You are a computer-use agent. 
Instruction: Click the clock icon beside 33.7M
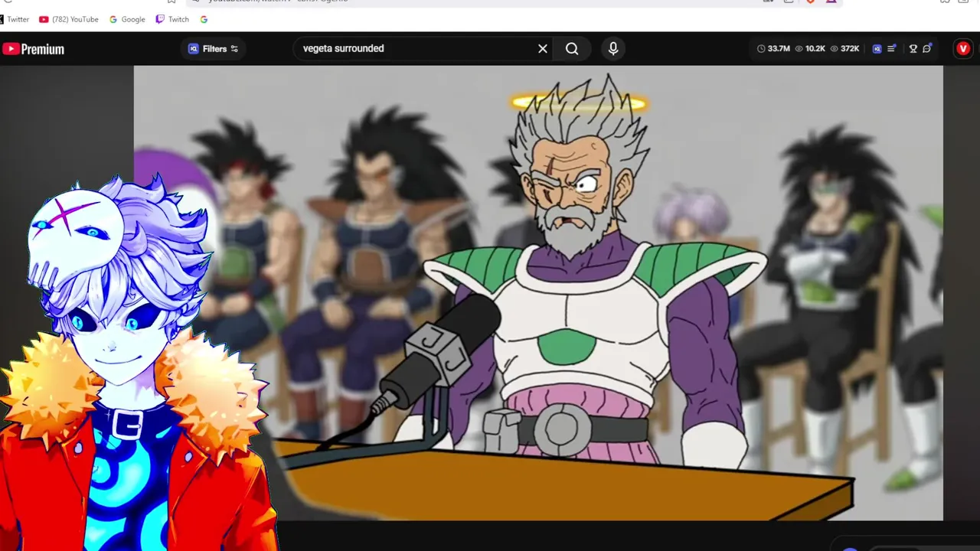[x=761, y=48]
